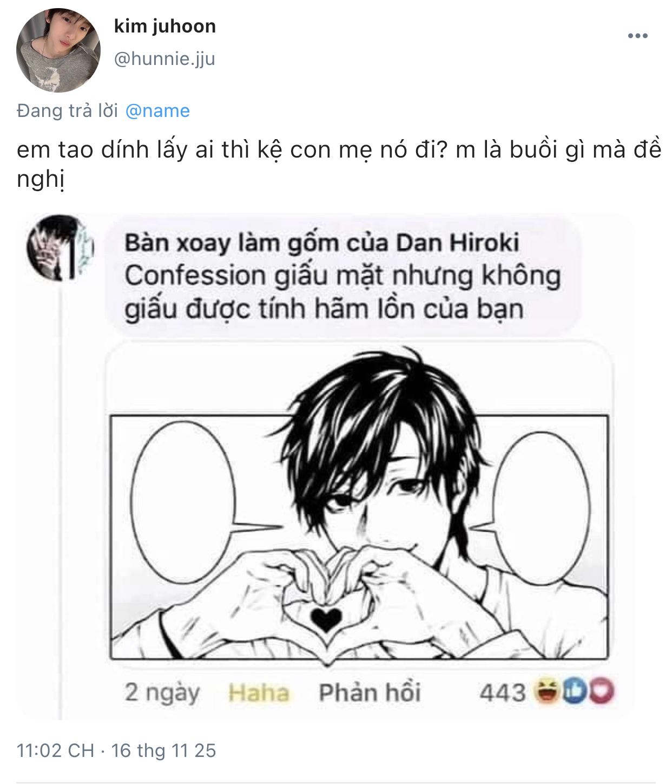Open kim juhoon's profile picture
672x784 pixels.
(58, 50)
